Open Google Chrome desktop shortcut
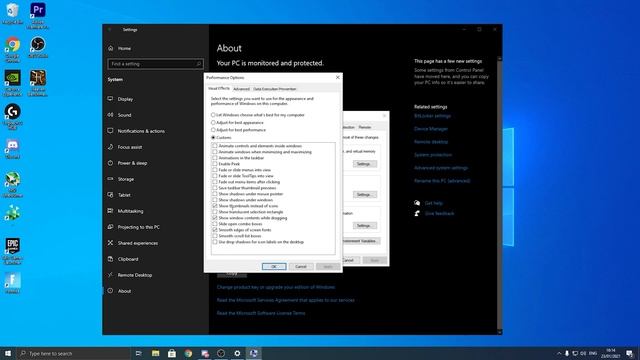Viewport: 640px width, 360px height. [x=13, y=49]
